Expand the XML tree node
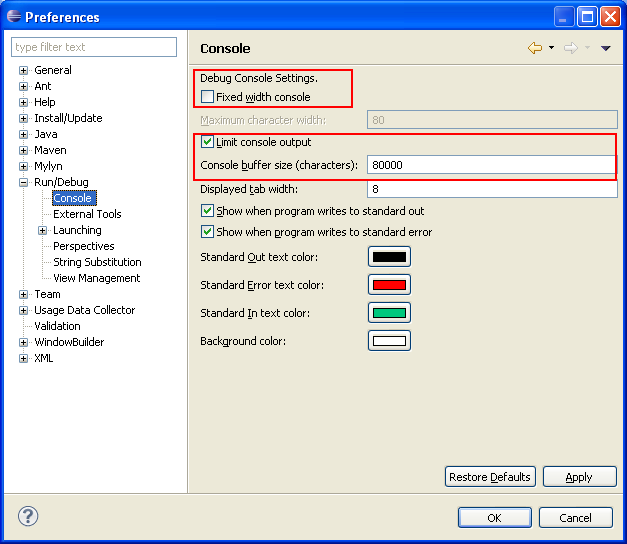The image size is (627, 544). pos(23,358)
